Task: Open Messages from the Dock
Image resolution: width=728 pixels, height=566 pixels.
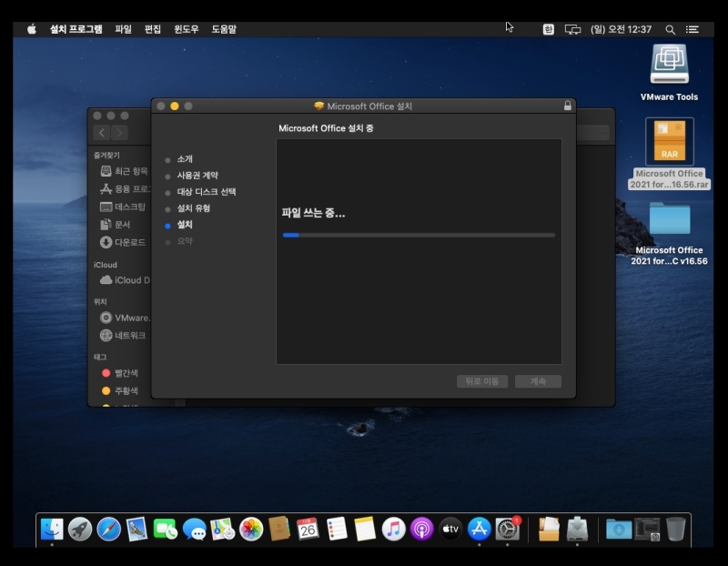Action: pyautogui.click(x=194, y=529)
